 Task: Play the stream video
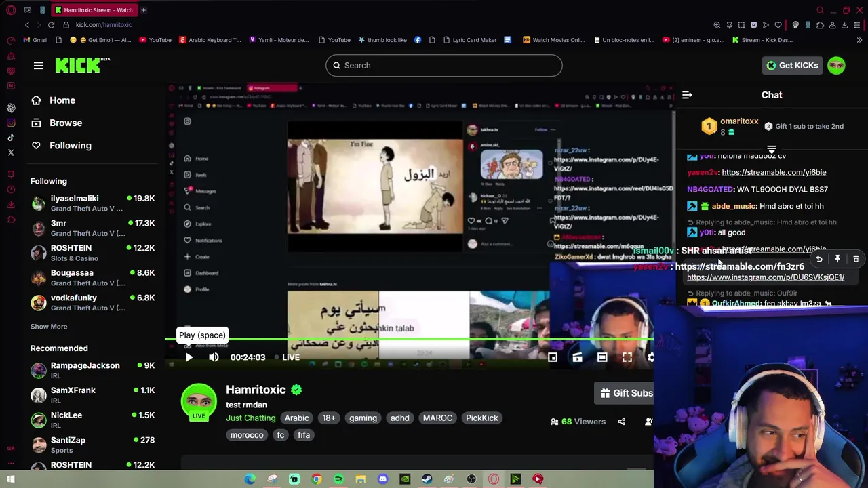(189, 357)
